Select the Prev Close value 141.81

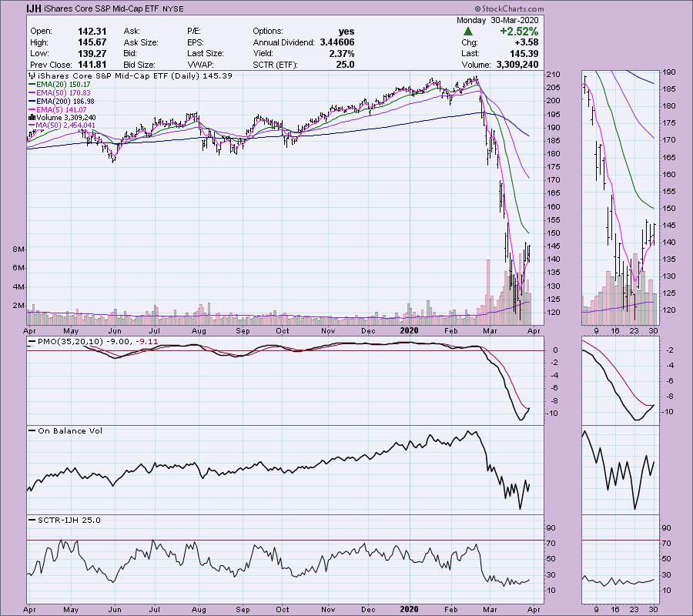pos(92,65)
